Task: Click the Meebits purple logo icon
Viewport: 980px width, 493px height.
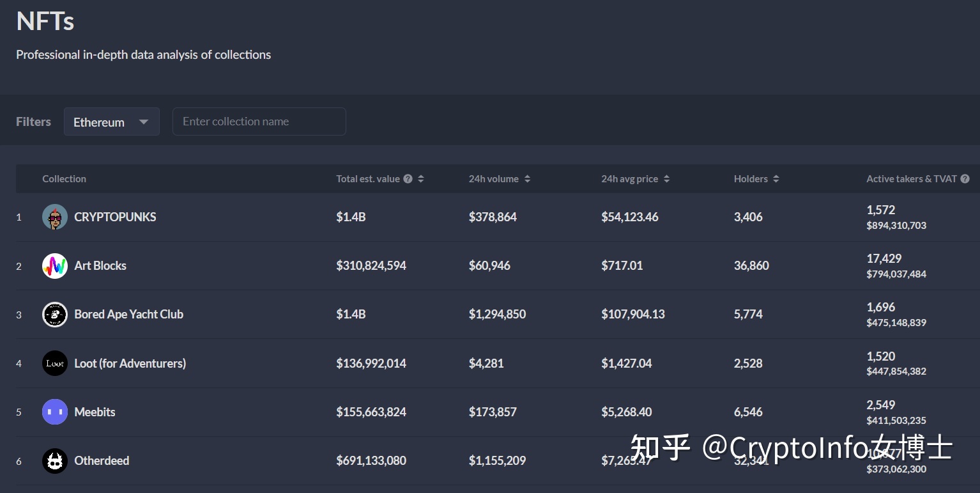Action: click(x=55, y=412)
